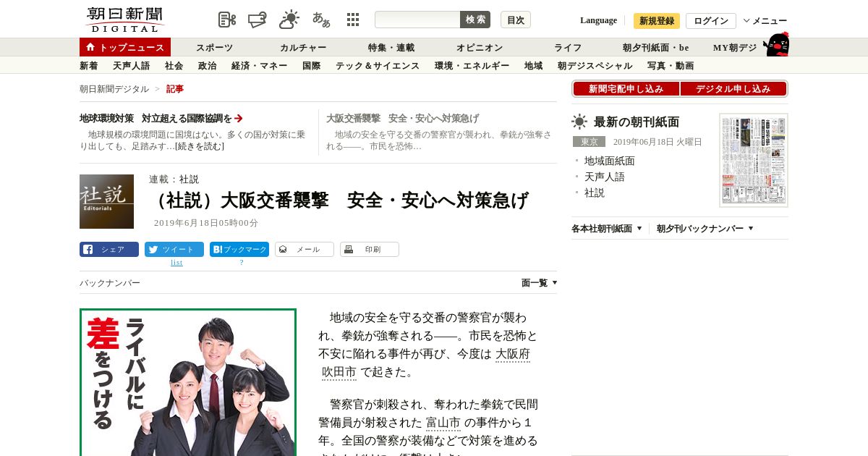868x456 pixels.
Task: Click the メール envelope button
Action: click(305, 250)
